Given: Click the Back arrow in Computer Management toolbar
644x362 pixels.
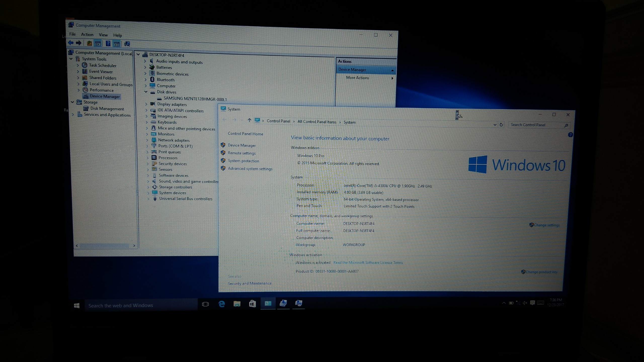Looking at the screenshot, I should point(71,43).
